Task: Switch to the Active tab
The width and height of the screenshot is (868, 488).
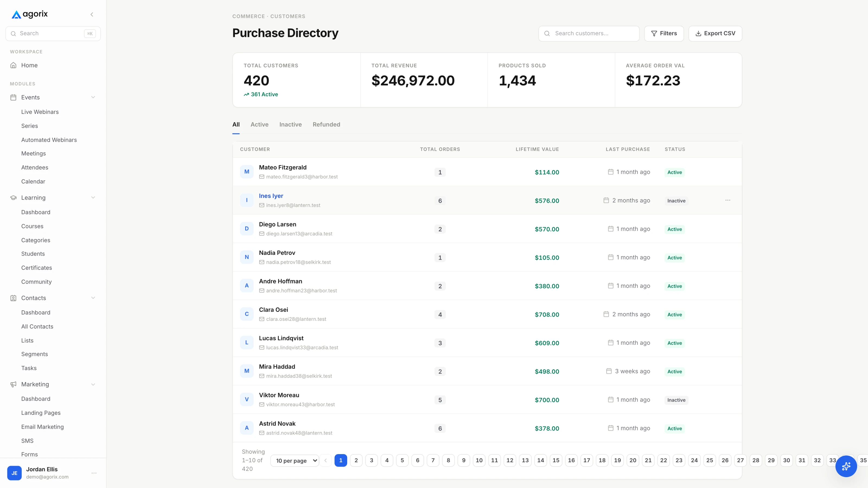Action: coord(260,125)
